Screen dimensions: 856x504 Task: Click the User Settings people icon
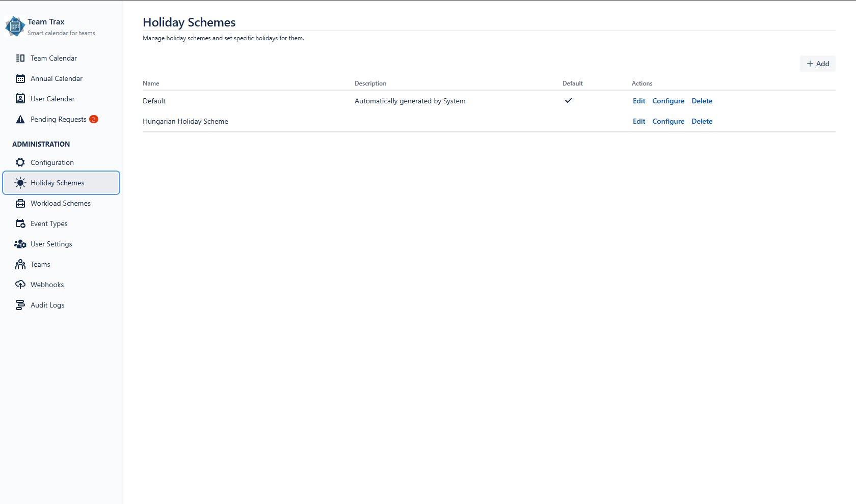(20, 244)
